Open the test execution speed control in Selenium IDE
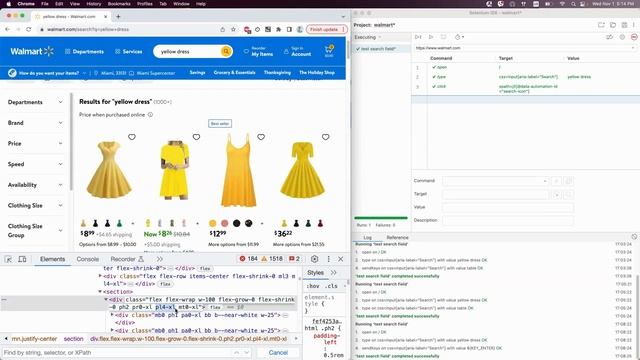This screenshot has height=360, width=640. [459, 37]
